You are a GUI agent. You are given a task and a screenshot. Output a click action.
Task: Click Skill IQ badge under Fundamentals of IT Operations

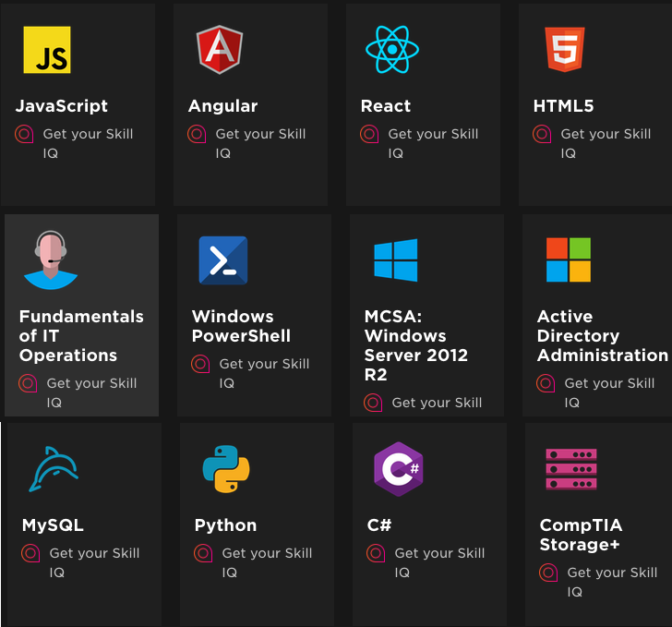click(28, 383)
